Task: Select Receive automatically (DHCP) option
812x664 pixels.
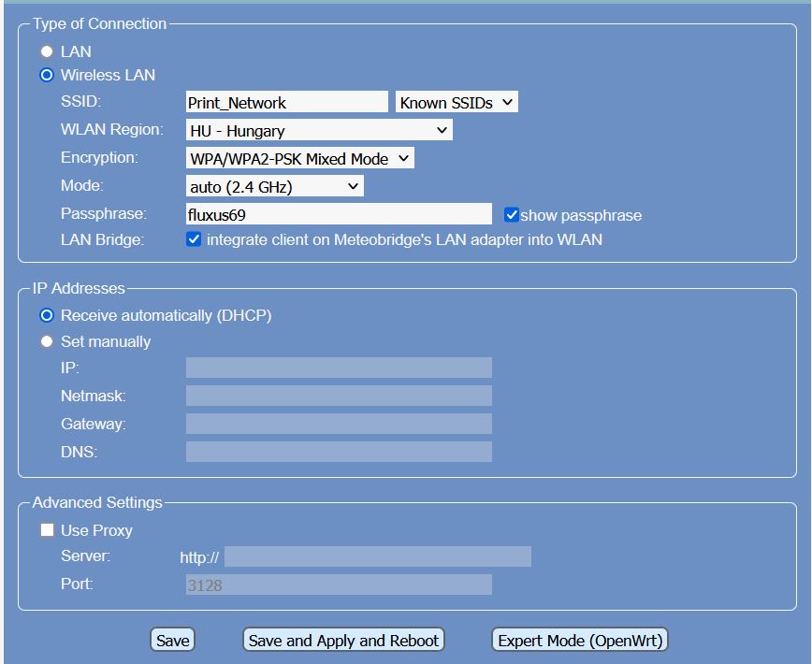Action: (x=47, y=316)
